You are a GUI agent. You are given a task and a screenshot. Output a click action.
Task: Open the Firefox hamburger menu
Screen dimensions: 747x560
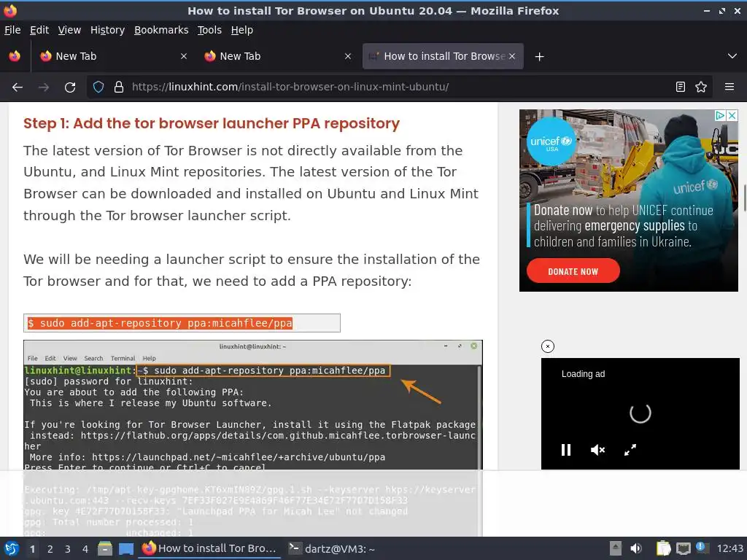tap(729, 87)
